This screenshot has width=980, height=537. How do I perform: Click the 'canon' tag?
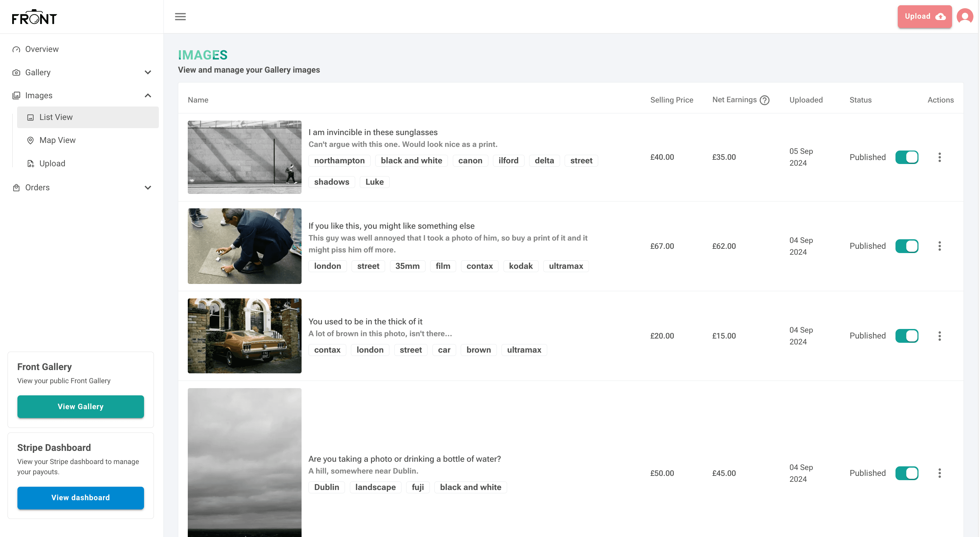(x=470, y=161)
